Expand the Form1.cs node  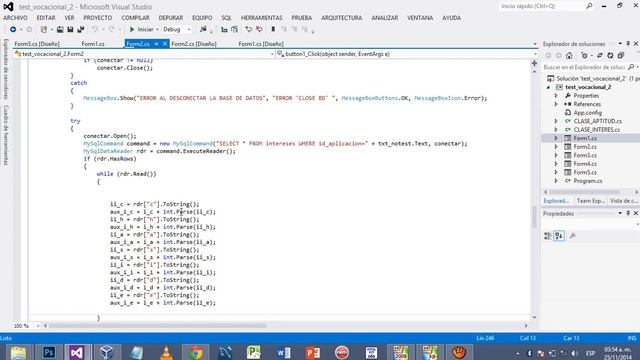[x=556, y=138]
